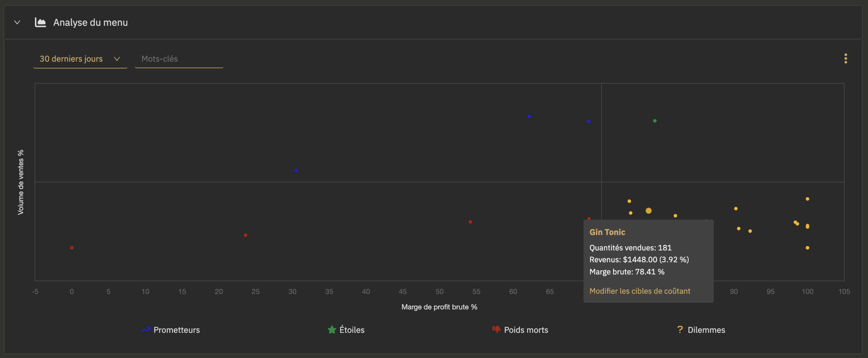Select the blue point near 30 margin
This screenshot has height=358, width=868.
[296, 170]
